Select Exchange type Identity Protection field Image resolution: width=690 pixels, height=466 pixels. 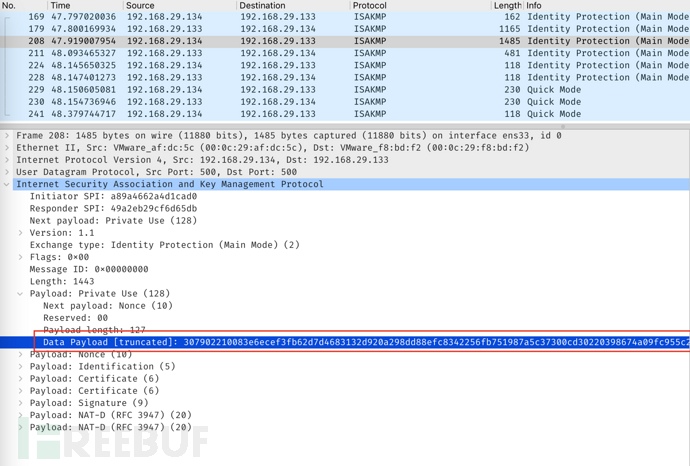[x=165, y=245]
